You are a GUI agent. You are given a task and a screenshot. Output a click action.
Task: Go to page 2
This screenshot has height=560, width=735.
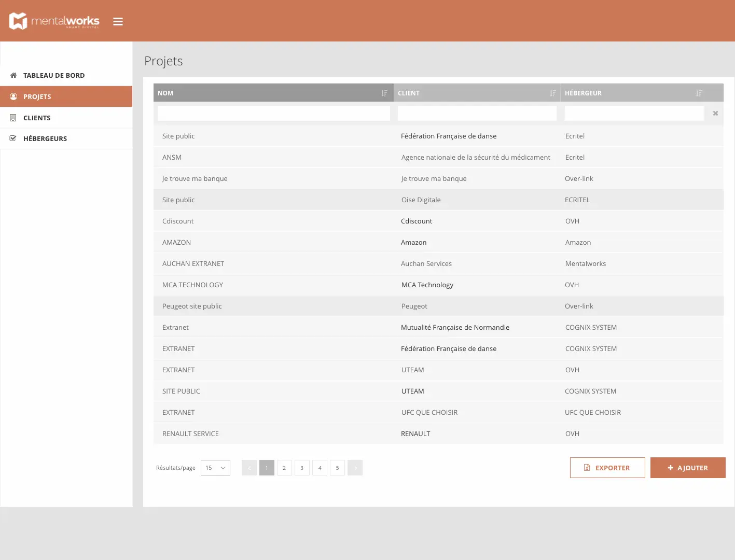(284, 468)
